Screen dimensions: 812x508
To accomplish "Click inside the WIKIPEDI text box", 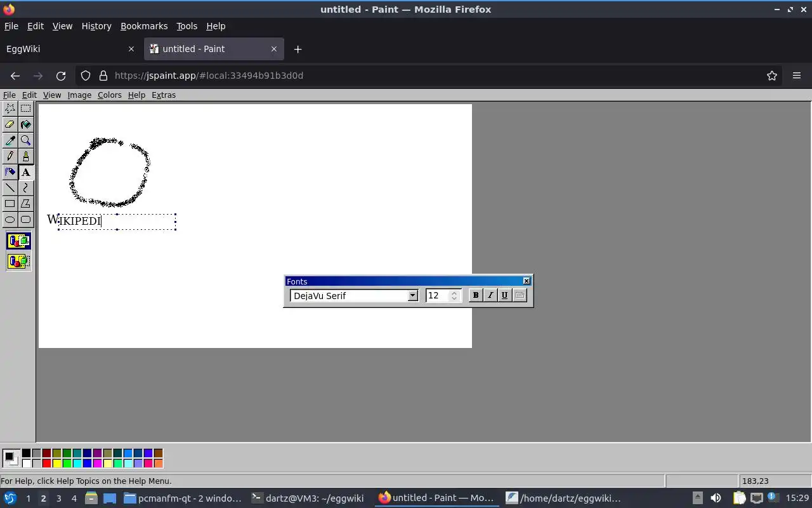I will [x=117, y=222].
